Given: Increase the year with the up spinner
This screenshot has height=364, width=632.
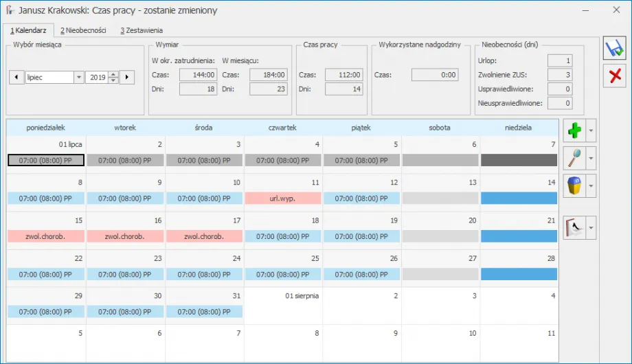Looking at the screenshot, I should click(x=113, y=74).
